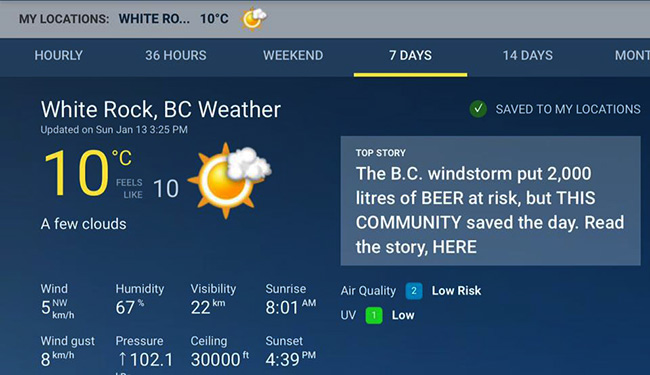Click the blue Air Quality index badge

(x=414, y=291)
